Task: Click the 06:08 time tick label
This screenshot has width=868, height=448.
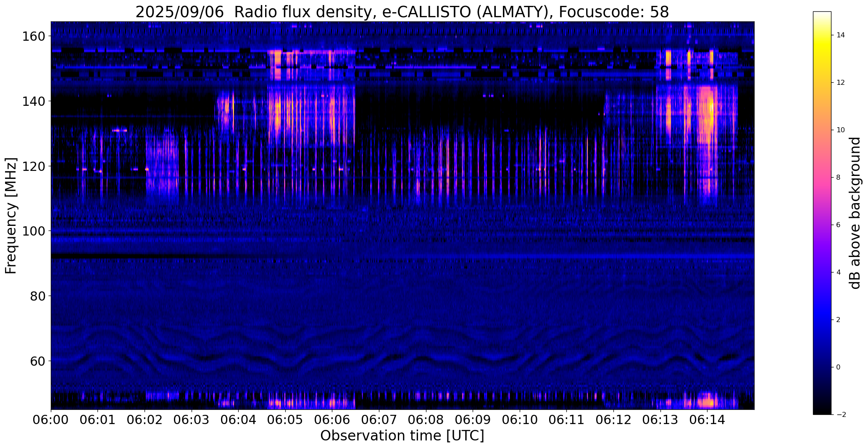Action: 426,420
